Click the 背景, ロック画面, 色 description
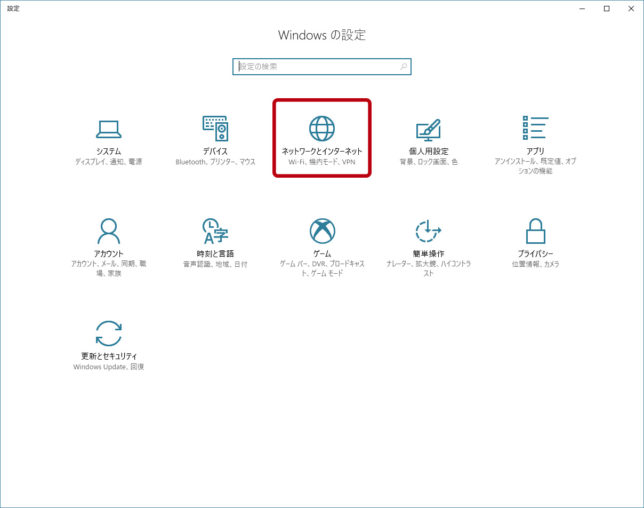 pyautogui.click(x=428, y=162)
